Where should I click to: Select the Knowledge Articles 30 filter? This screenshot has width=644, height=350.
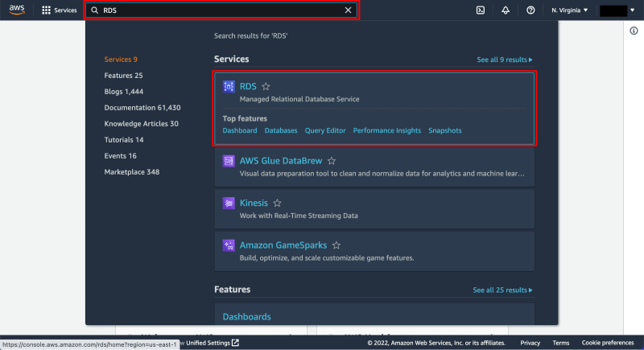[x=142, y=123]
